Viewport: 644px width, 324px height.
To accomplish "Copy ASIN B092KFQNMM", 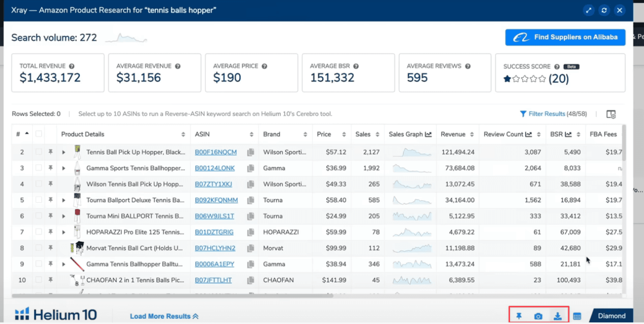I will tap(251, 200).
